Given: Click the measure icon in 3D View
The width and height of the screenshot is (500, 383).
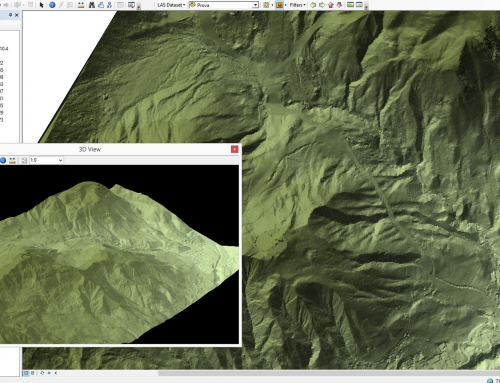Looking at the screenshot, I should tap(12, 160).
